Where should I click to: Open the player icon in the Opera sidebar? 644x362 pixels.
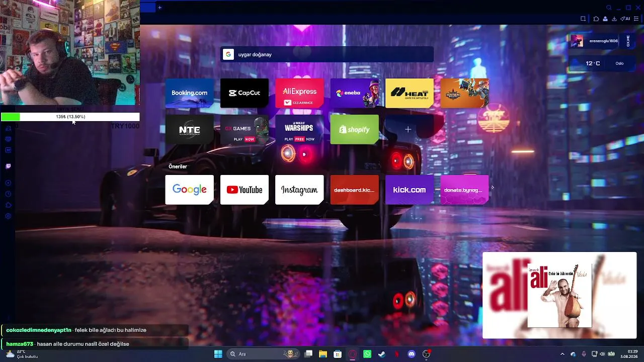(x=8, y=183)
